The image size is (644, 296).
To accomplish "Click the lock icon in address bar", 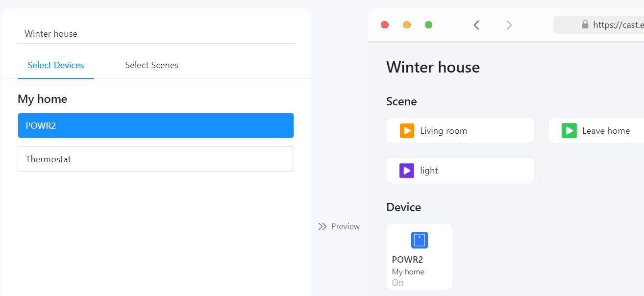I will coord(585,25).
